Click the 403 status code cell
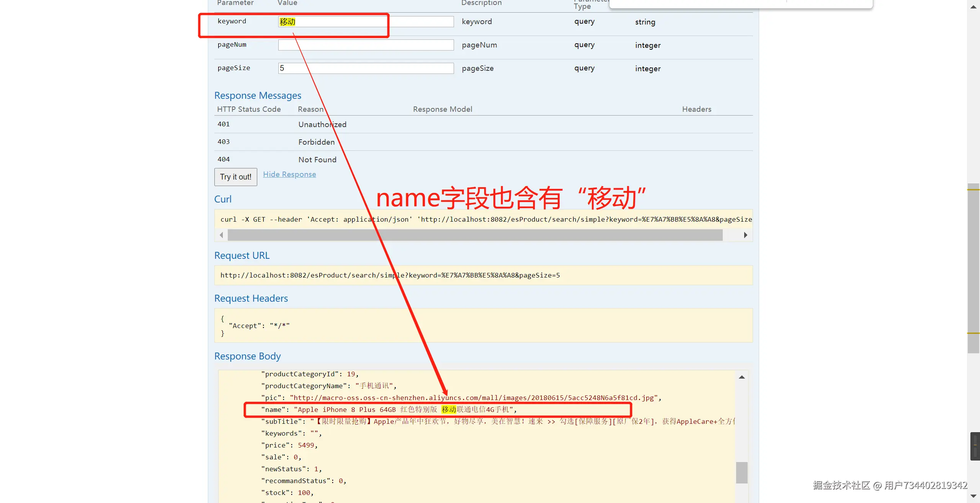980x503 pixels. click(224, 142)
